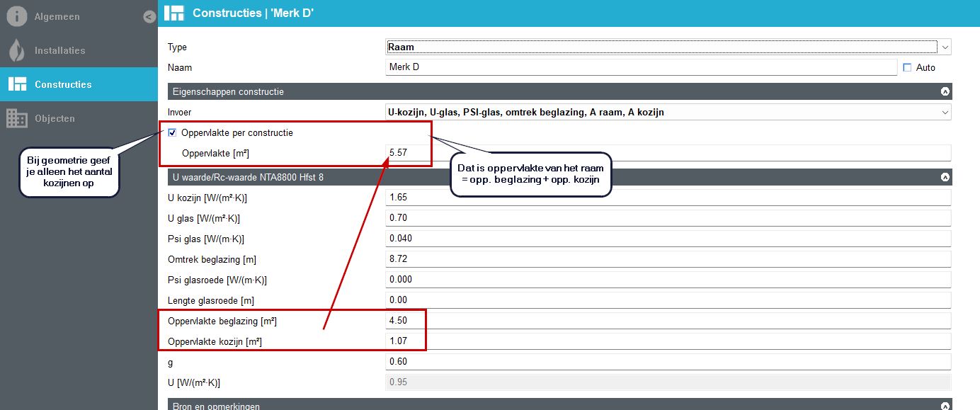
Task: Open the Installaties menu item
Action: (x=60, y=50)
